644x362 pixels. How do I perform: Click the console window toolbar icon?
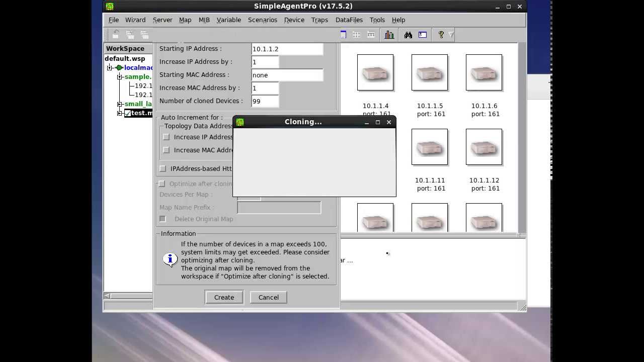[x=423, y=35]
